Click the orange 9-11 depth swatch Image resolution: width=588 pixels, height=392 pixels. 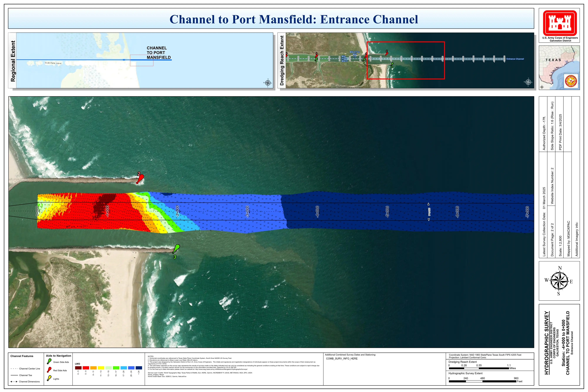pos(93,368)
